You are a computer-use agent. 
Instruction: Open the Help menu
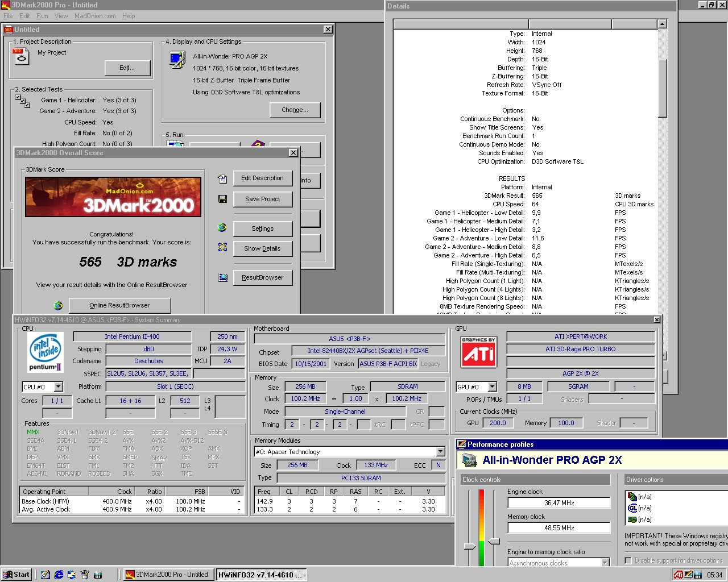click(129, 16)
